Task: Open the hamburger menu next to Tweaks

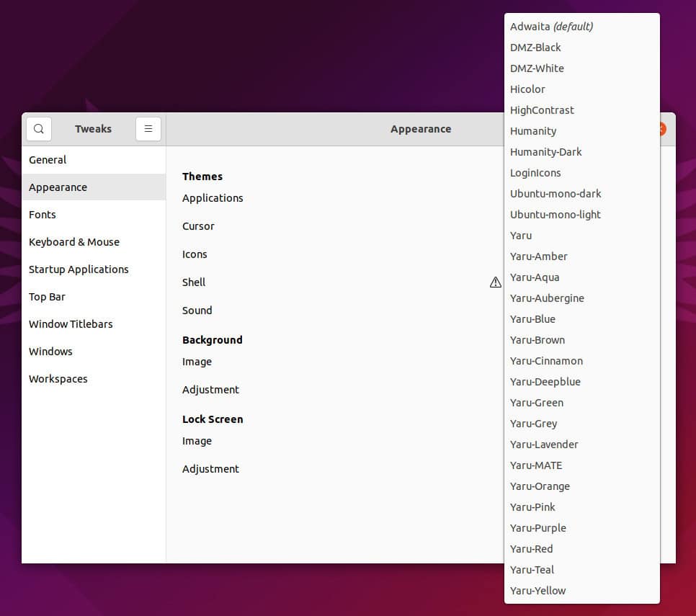Action: pyautogui.click(x=148, y=129)
